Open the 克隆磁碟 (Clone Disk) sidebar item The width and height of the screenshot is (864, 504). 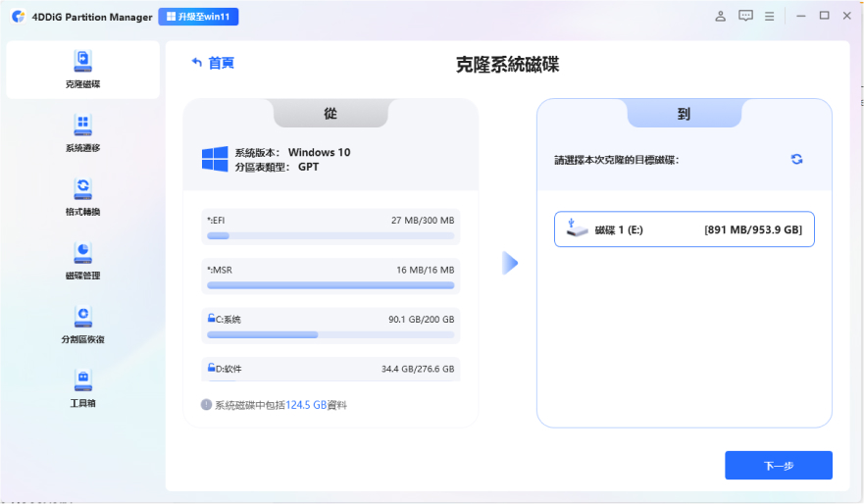(x=82, y=70)
